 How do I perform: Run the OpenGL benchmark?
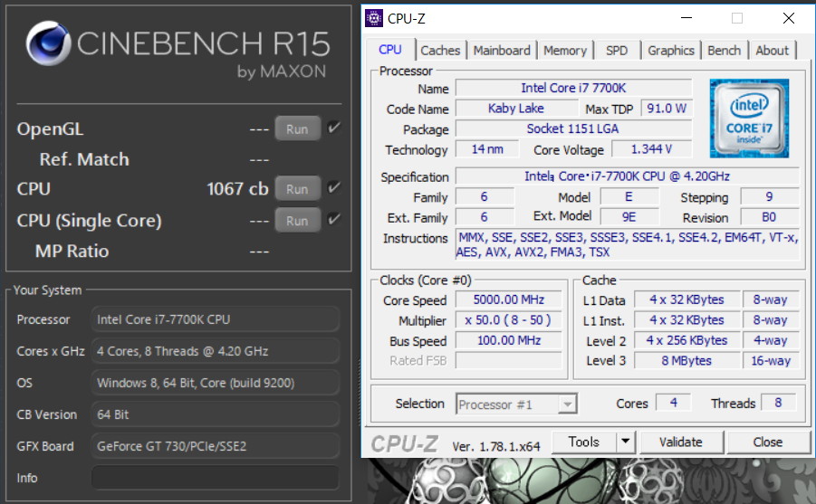click(297, 129)
